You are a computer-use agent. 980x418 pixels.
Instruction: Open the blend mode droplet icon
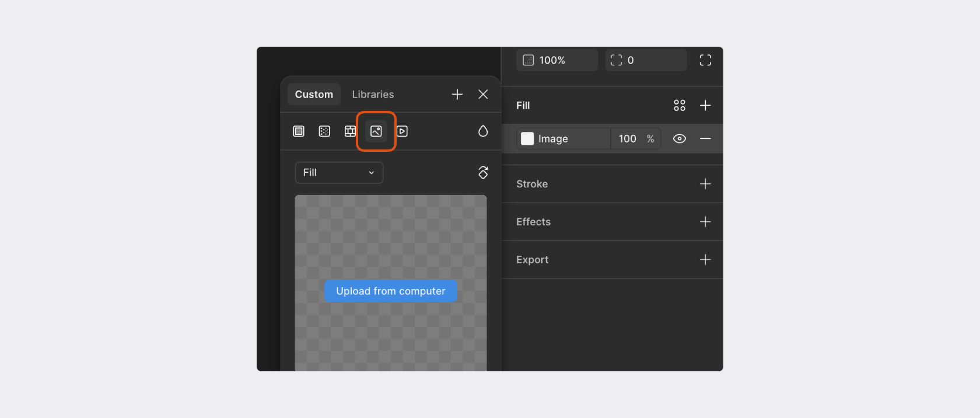coord(483,131)
